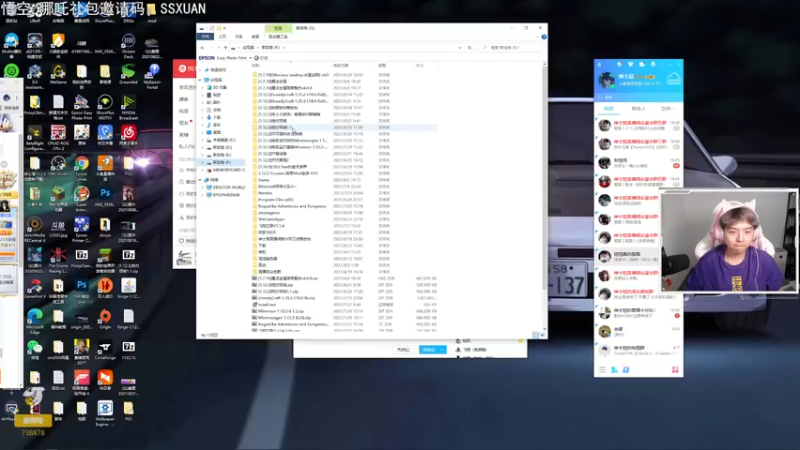The image size is (800, 450).
Task: Open Wallpaper Engine desktop icon
Action: 105,413
